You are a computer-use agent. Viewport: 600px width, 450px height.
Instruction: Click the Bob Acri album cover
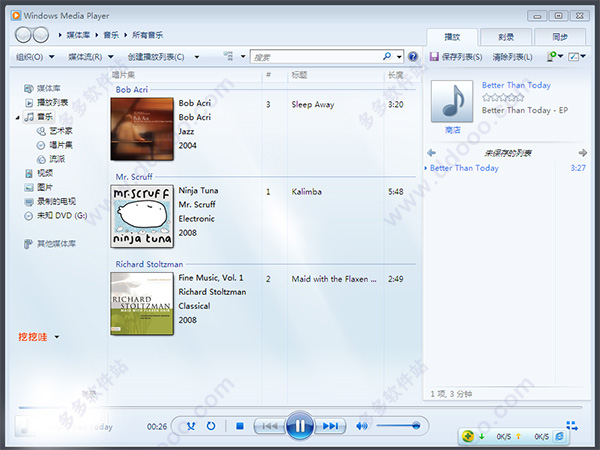point(142,129)
